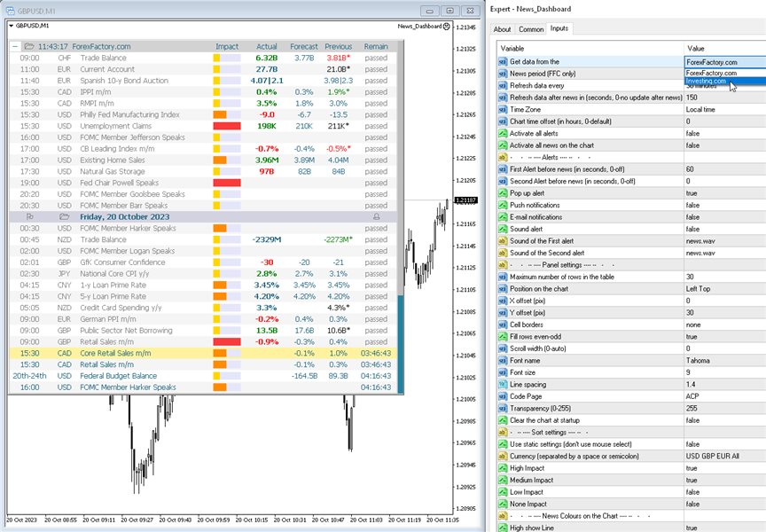Viewport: 766px width, 532px height.
Task: Click the icon beside 'Pop up alert'
Action: pyautogui.click(x=503, y=193)
